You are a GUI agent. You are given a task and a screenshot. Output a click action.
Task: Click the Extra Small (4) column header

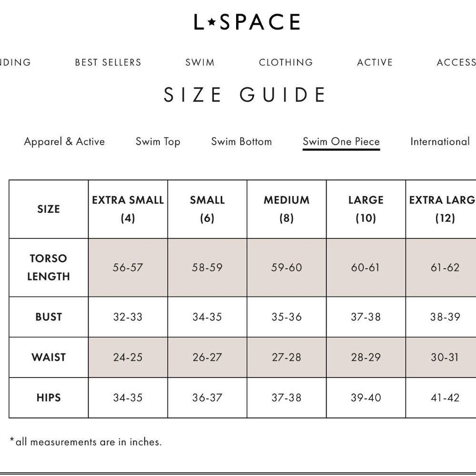128,209
